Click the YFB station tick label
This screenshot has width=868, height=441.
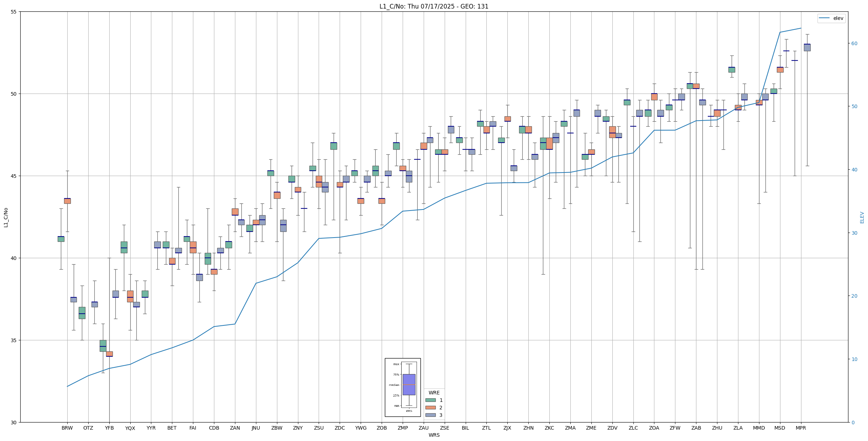tap(109, 428)
